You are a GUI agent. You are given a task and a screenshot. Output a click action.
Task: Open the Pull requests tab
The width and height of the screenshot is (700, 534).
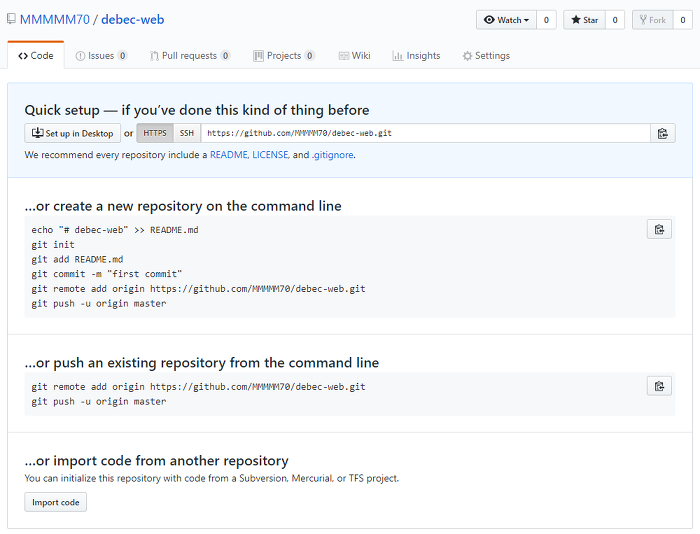(190, 56)
